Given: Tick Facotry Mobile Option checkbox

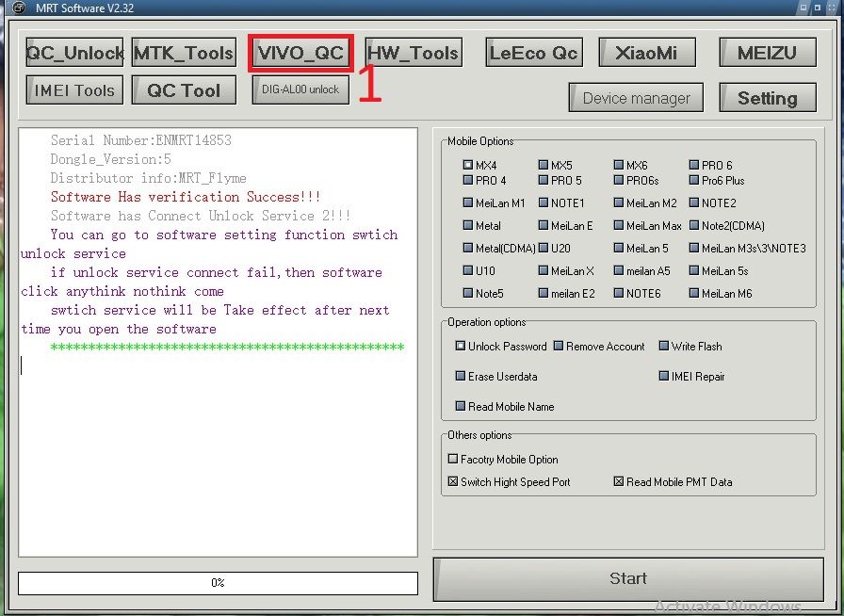Looking at the screenshot, I should [x=453, y=459].
